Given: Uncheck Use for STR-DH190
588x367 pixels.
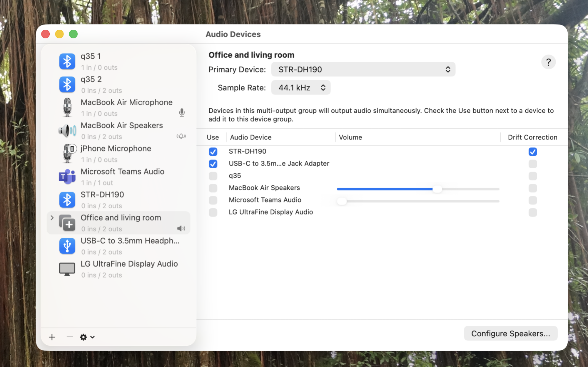Looking at the screenshot, I should point(213,152).
